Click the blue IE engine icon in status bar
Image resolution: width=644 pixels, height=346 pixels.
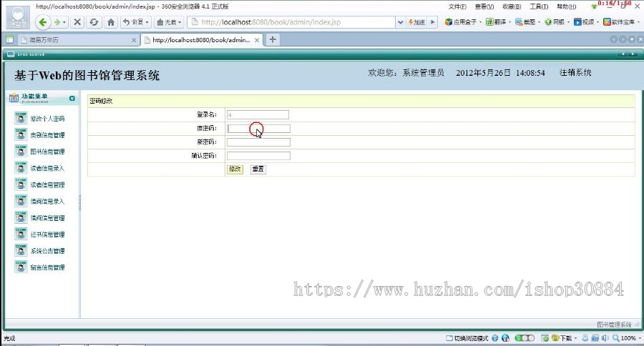pos(495,338)
